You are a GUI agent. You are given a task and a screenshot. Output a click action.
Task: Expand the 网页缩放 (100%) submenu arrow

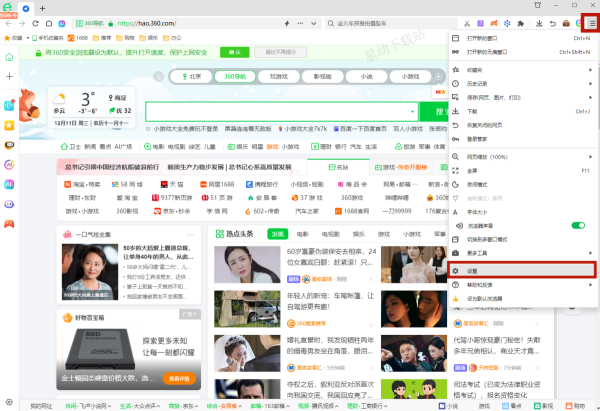tap(590, 157)
